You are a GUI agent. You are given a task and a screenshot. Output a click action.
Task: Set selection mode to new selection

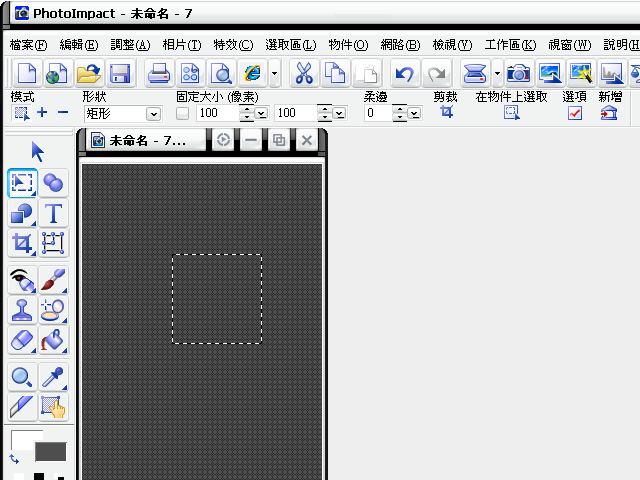(x=22, y=113)
